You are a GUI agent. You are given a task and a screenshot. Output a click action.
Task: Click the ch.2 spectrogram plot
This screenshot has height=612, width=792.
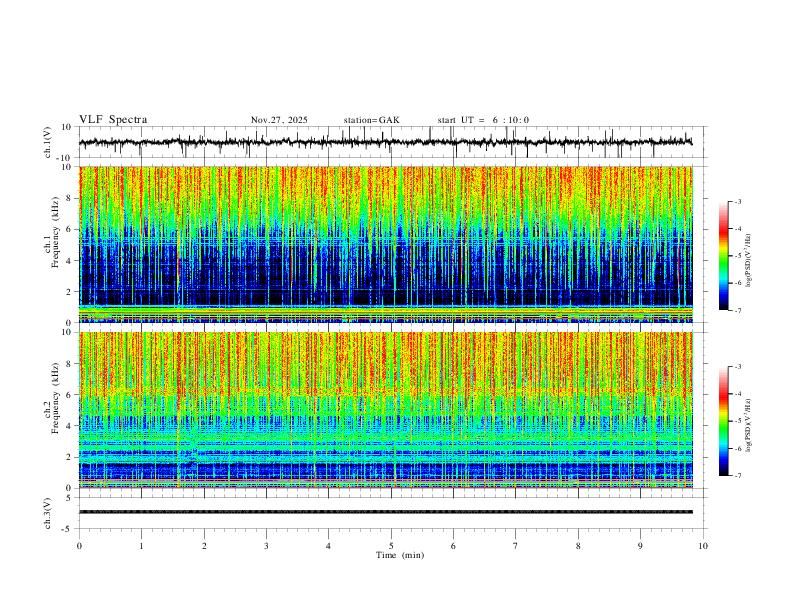tap(385, 410)
